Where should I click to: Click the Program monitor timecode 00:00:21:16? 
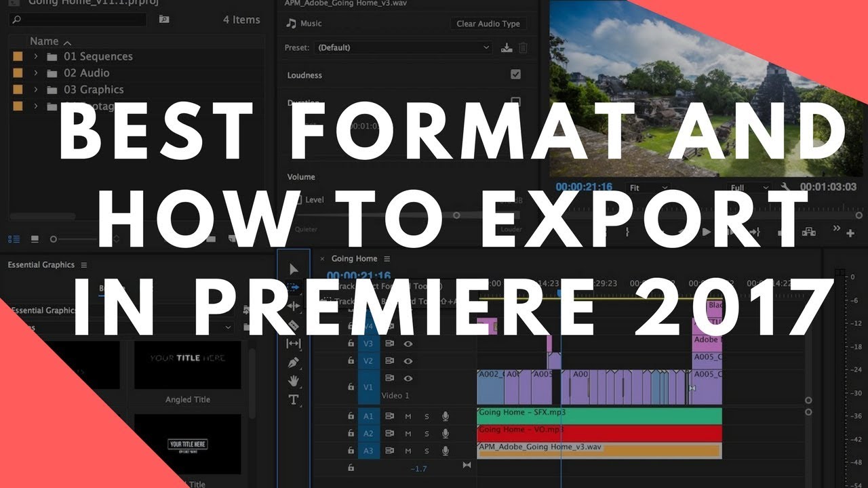tap(584, 186)
